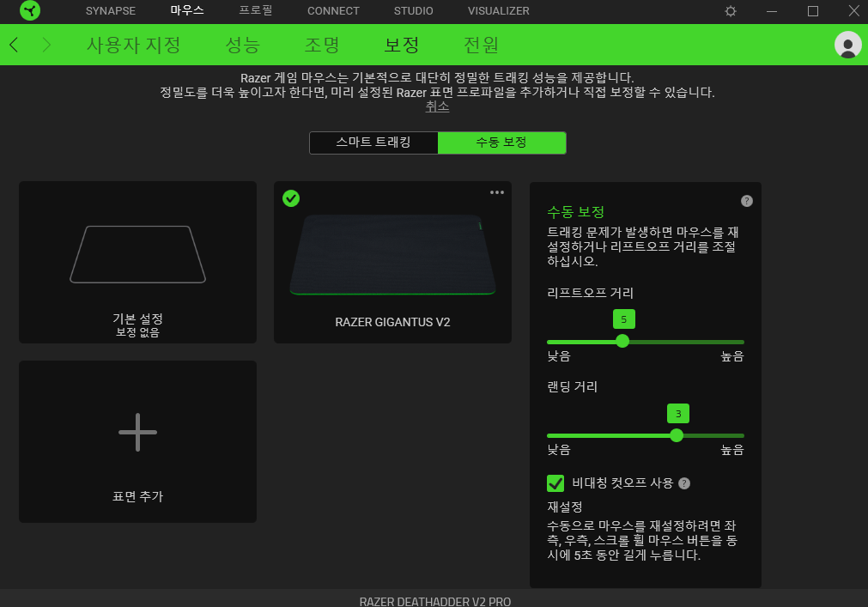Image resolution: width=868 pixels, height=607 pixels.
Task: Open the three-dot menu on Gigantus V2 card
Action: 497,192
